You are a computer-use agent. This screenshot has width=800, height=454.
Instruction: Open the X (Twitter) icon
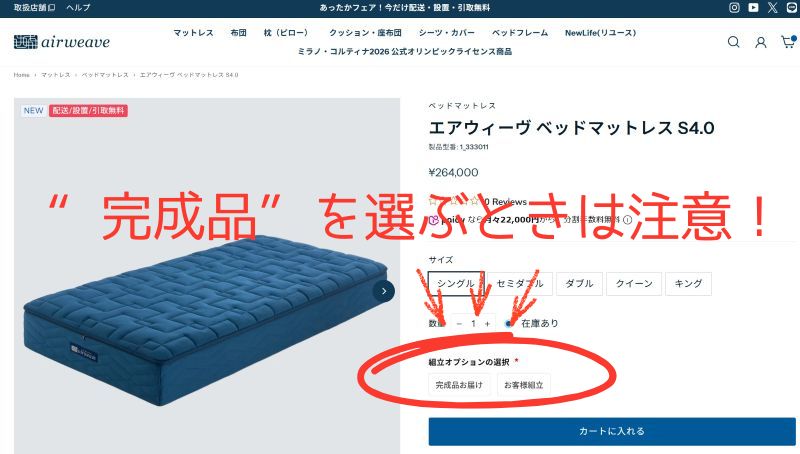tap(772, 8)
